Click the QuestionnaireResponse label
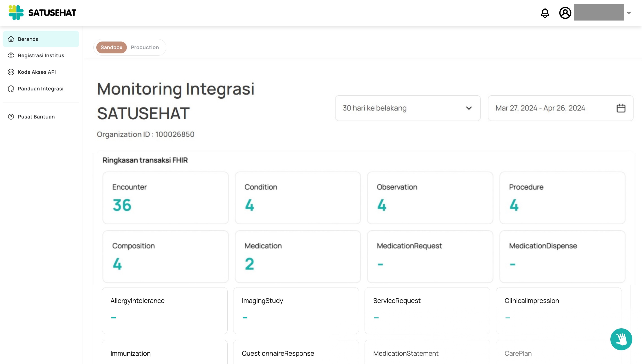Screen dimensions: 642x364 point(278,353)
